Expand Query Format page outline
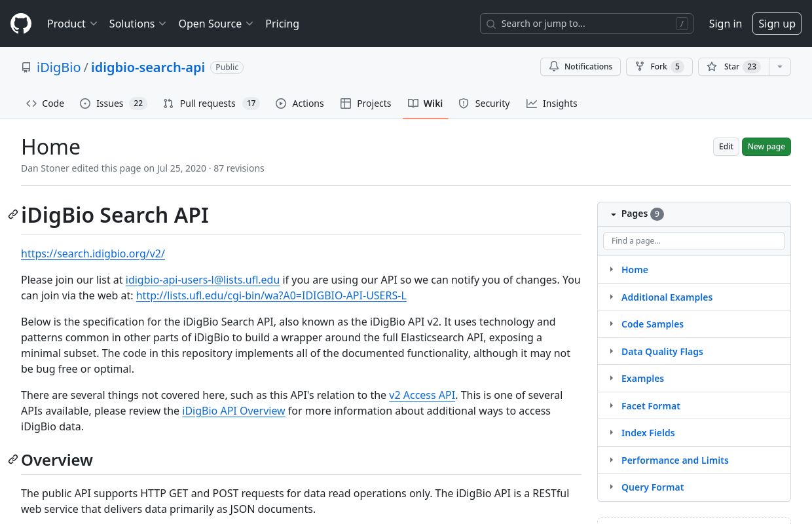812x524 pixels. (x=612, y=487)
